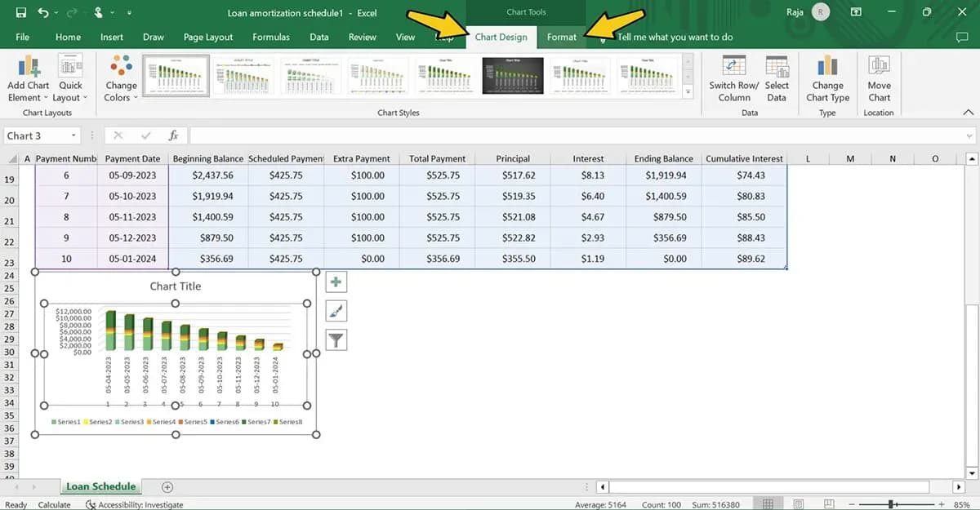
Task: Open the Page Layout tab
Action: (208, 37)
